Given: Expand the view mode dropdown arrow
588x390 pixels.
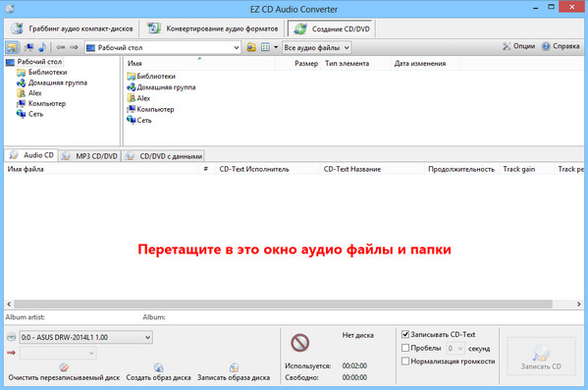Looking at the screenshot, I should 276,47.
